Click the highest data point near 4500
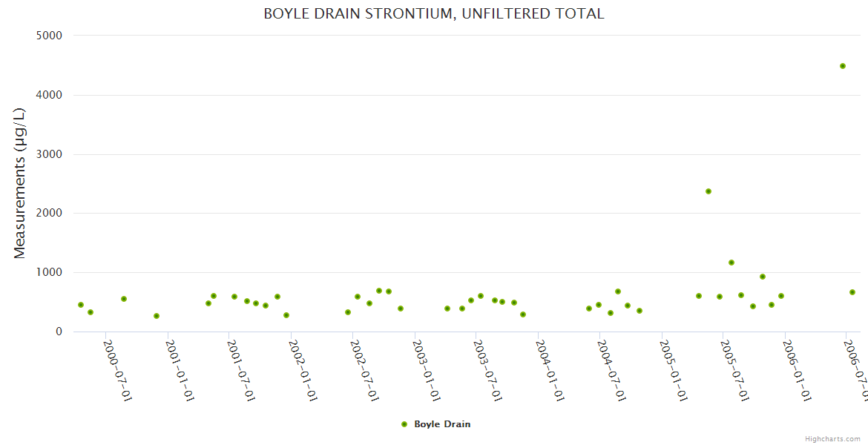 [843, 66]
